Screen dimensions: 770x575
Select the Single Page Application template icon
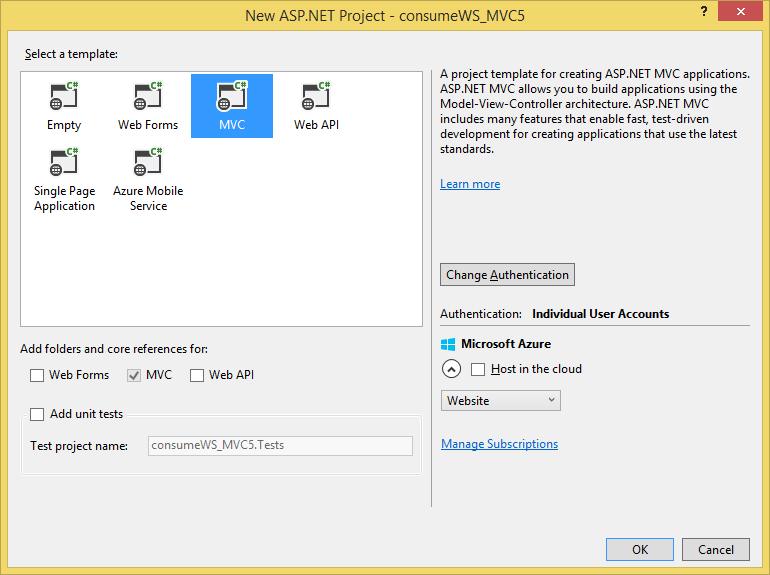tap(64, 162)
